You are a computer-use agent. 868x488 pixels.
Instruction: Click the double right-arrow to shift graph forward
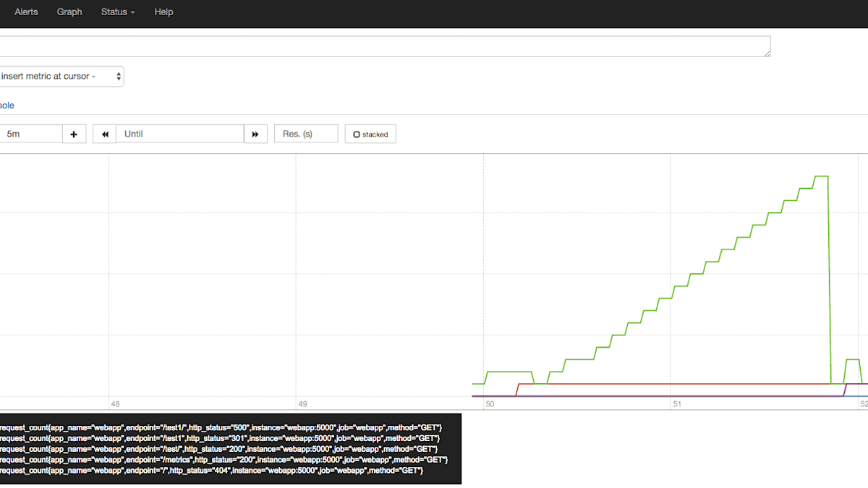click(255, 133)
